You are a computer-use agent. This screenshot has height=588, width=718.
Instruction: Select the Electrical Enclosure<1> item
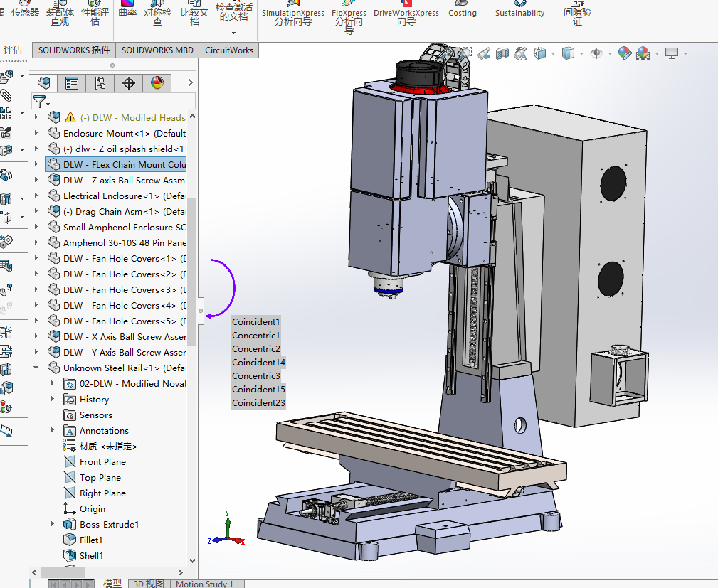pos(117,196)
